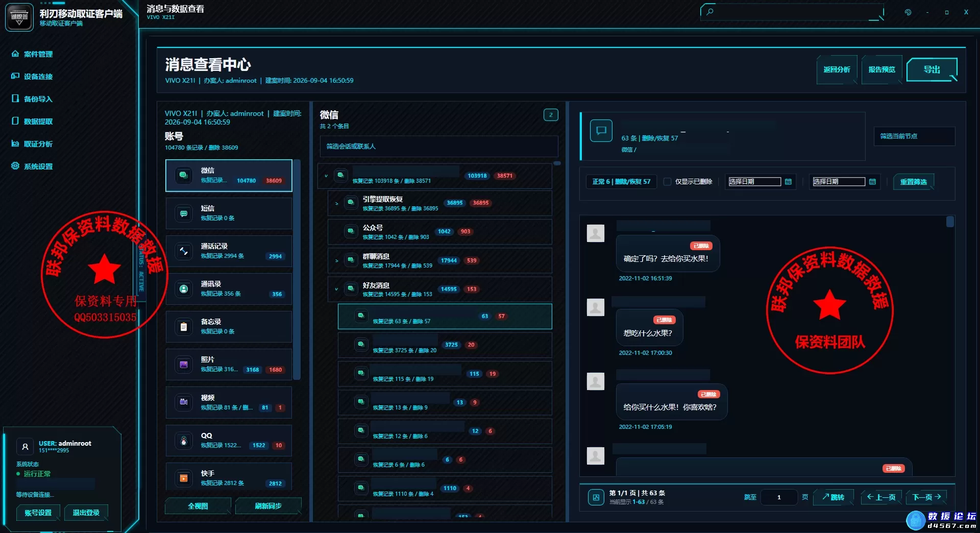Click the timestamp 2022-11-02 16:51:39
980x533 pixels.
(x=645, y=278)
